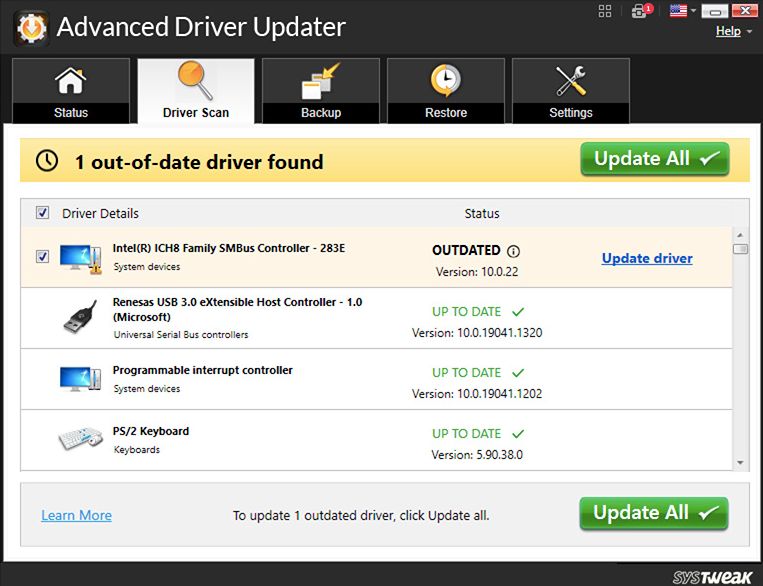Open the Settings tab

coord(571,91)
